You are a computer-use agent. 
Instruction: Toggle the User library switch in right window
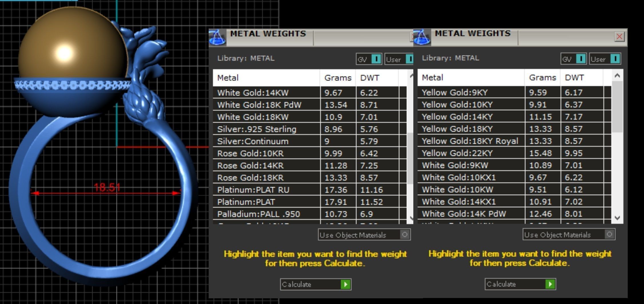pos(605,59)
